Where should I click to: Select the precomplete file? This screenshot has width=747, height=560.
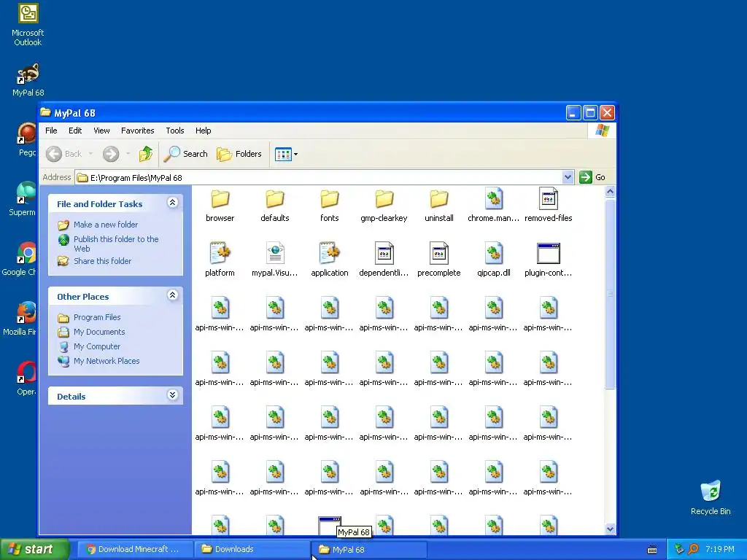tap(438, 260)
